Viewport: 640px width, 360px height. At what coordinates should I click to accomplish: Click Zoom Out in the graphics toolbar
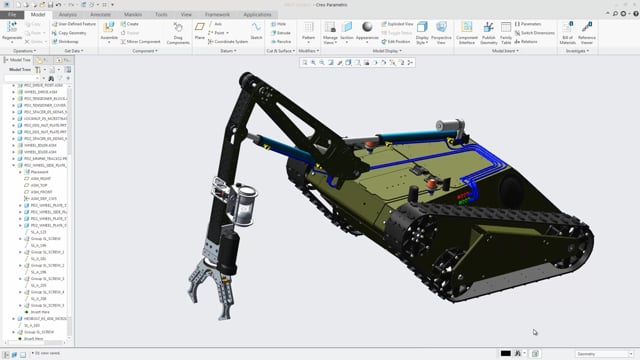pyautogui.click(x=322, y=62)
